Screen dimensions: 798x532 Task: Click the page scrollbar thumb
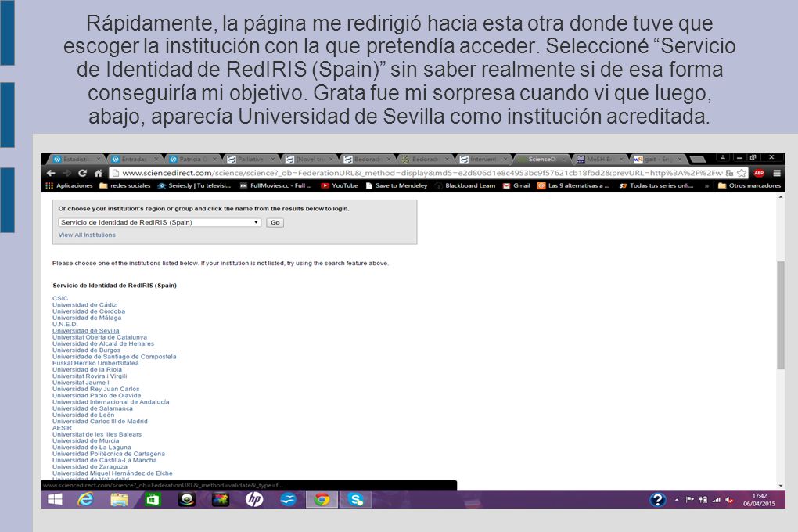[x=781, y=315]
